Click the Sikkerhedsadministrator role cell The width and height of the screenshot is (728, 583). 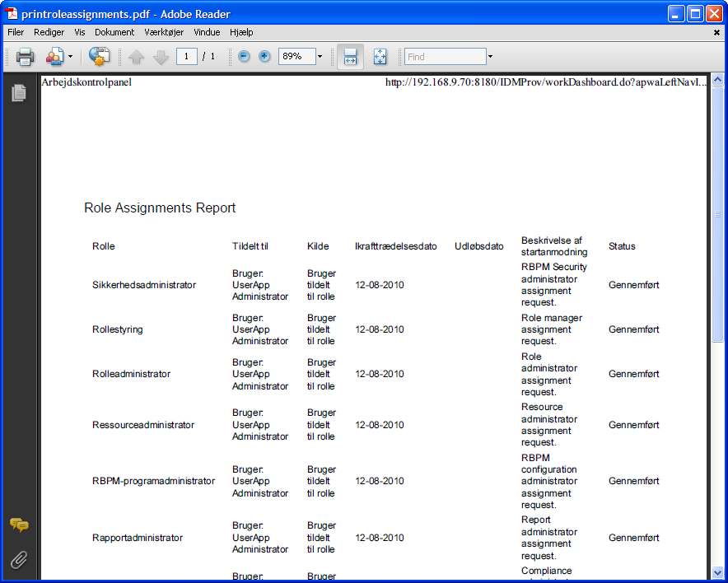[x=144, y=285]
